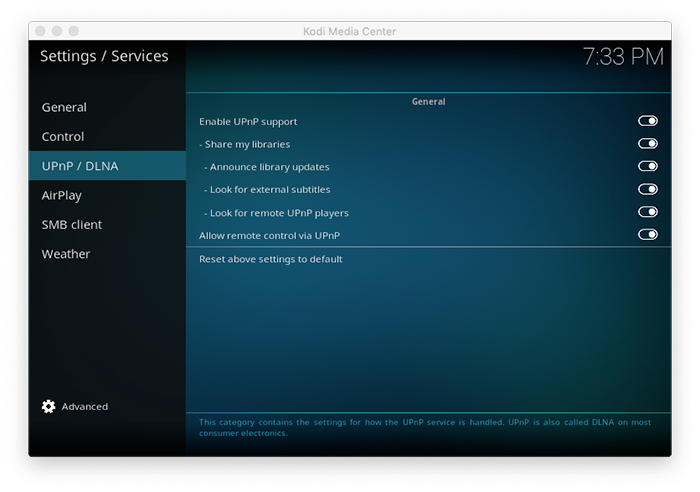Open the Weather settings category

point(107,254)
